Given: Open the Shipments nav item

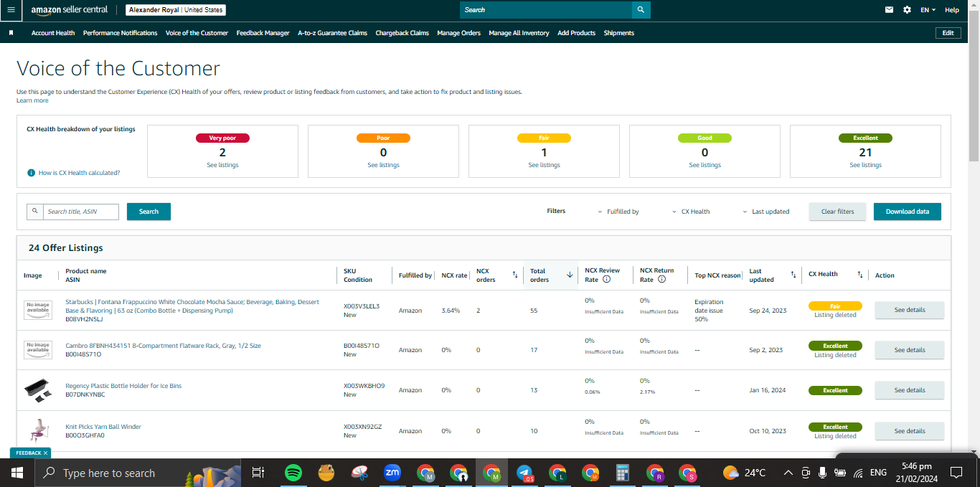Looking at the screenshot, I should tap(618, 33).
